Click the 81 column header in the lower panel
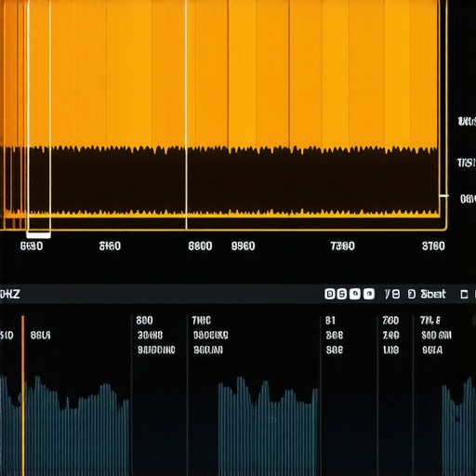Screen dimensions: 476x476 330,321
